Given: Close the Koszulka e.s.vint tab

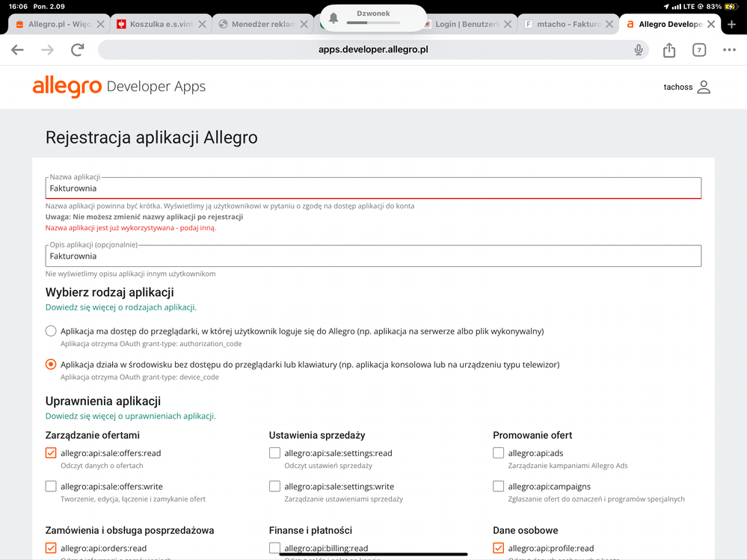Looking at the screenshot, I should pyautogui.click(x=202, y=24).
